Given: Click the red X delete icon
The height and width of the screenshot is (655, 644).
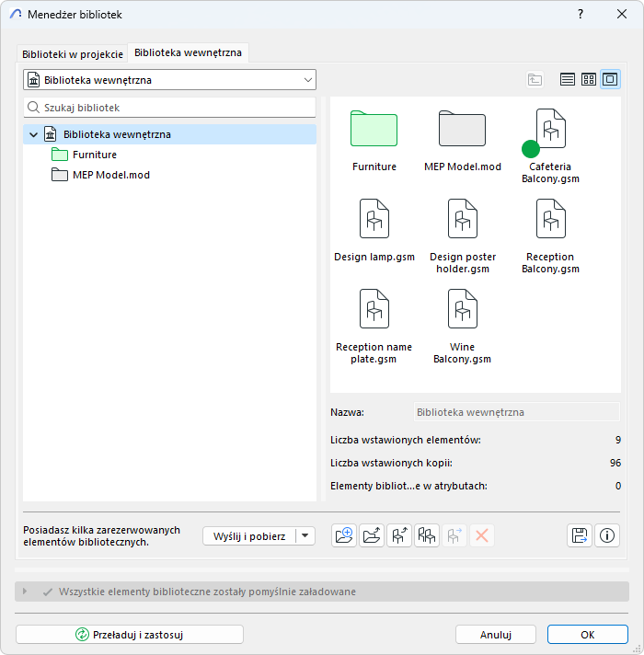Looking at the screenshot, I should pyautogui.click(x=482, y=535).
